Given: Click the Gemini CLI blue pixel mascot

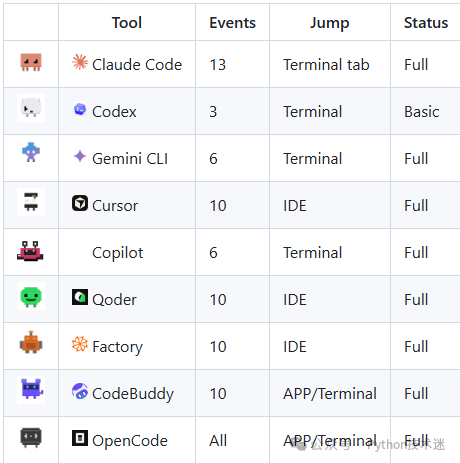Looking at the screenshot, I should (x=31, y=152).
